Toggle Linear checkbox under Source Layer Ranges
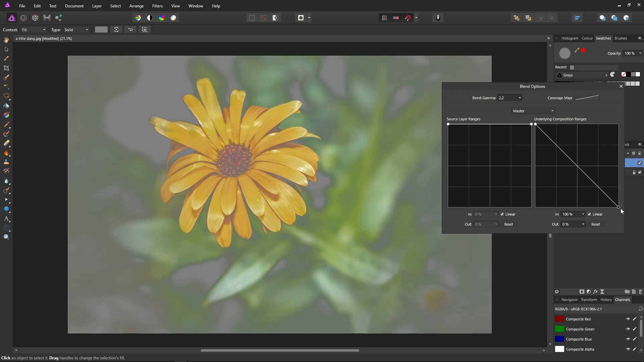 [502, 214]
